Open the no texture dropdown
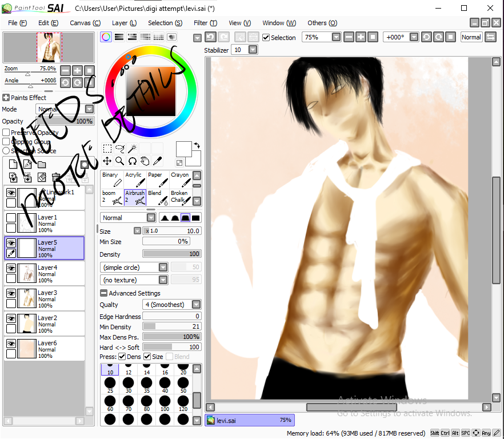Image resolution: width=504 pixels, height=439 pixels. (x=163, y=280)
